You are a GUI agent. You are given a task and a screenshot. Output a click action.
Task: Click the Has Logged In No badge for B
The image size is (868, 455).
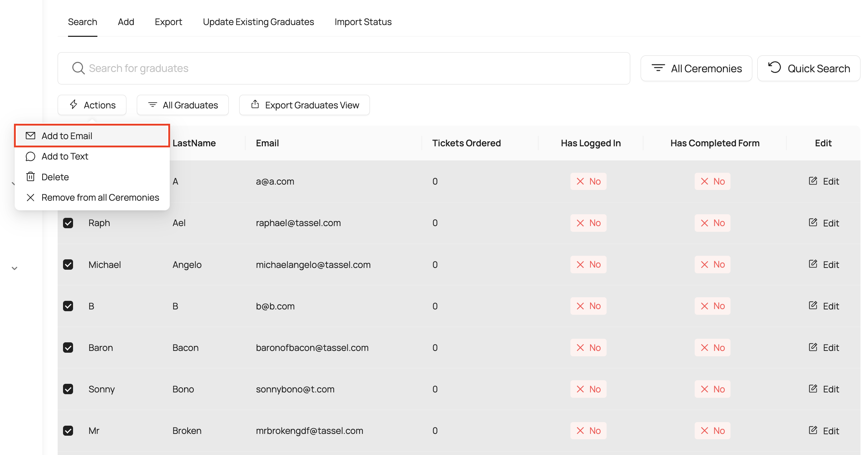(588, 306)
